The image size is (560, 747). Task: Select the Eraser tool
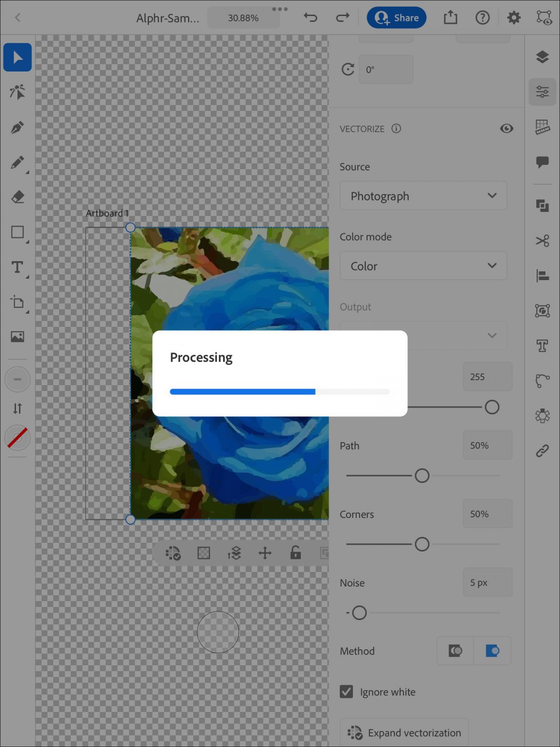[x=17, y=197]
